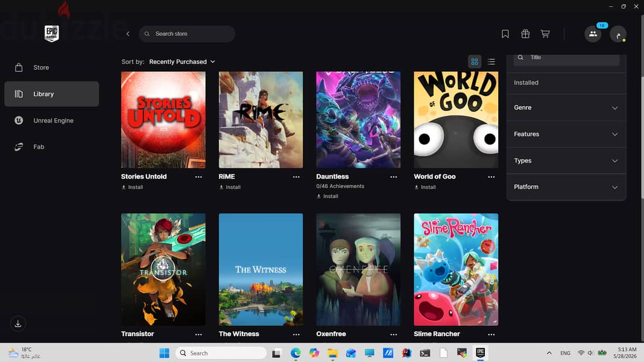Viewport: 644px width, 362px height.
Task: Open the account profile avatar
Action: click(x=617, y=34)
